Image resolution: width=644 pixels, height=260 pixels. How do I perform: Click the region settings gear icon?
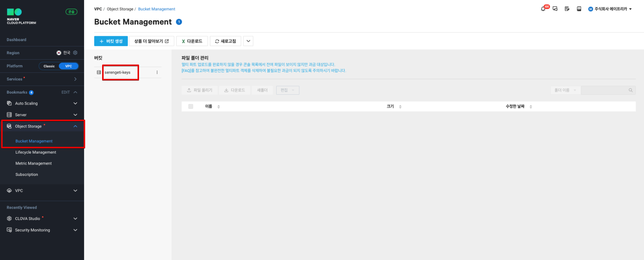(75, 53)
